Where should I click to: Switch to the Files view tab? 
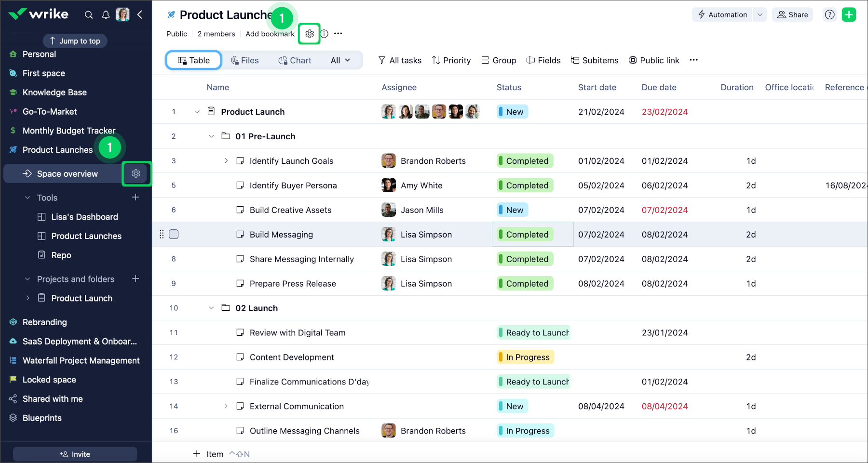click(x=245, y=60)
